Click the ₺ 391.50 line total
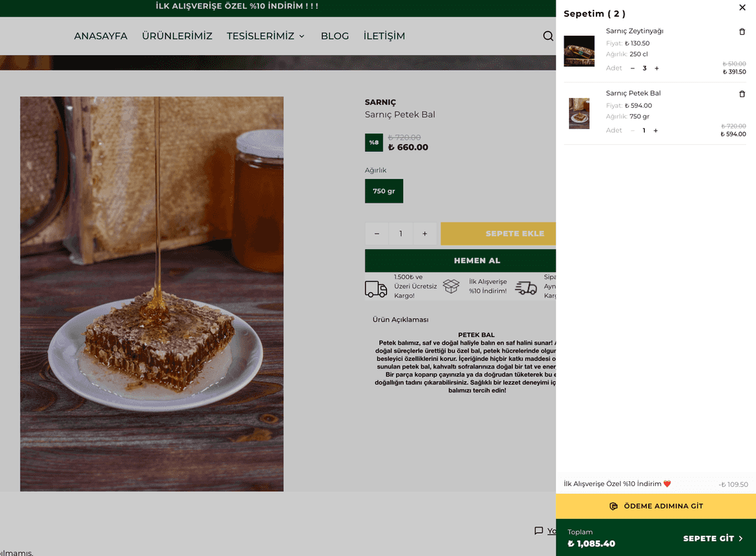Screen dimensions: 756x556 tap(734, 72)
